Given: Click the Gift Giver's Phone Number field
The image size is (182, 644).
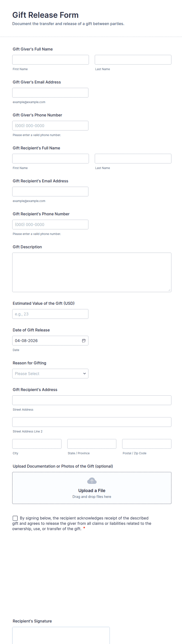Looking at the screenshot, I should pyautogui.click(x=50, y=125).
